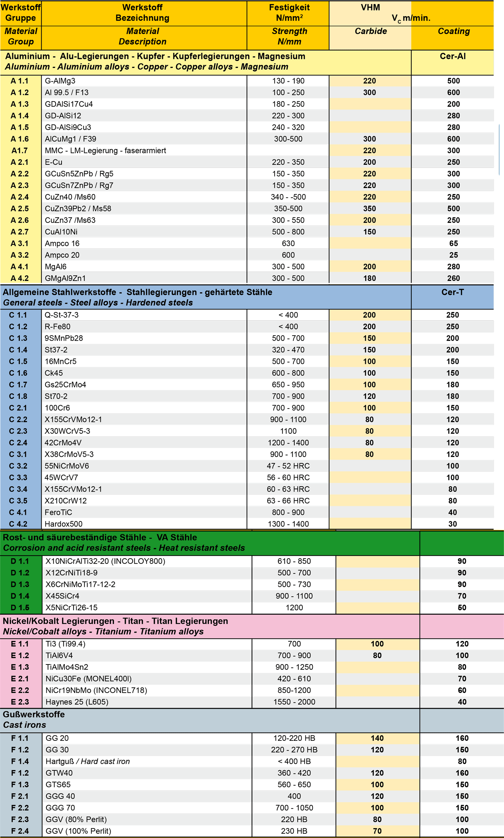504x838 pixels.
Task: Select the Cer-T coating header
Action: (x=452, y=292)
